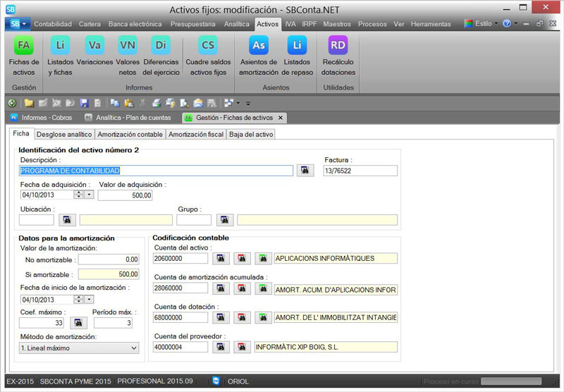The height and width of the screenshot is (392, 564).
Task: Click binoculars search next to Descripción field
Action: tap(305, 171)
